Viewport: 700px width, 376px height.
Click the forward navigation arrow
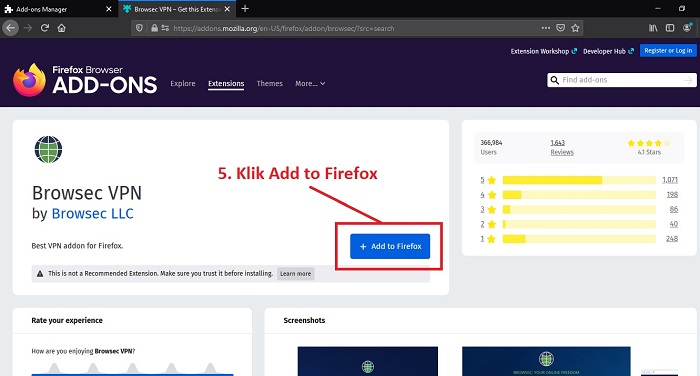point(28,28)
